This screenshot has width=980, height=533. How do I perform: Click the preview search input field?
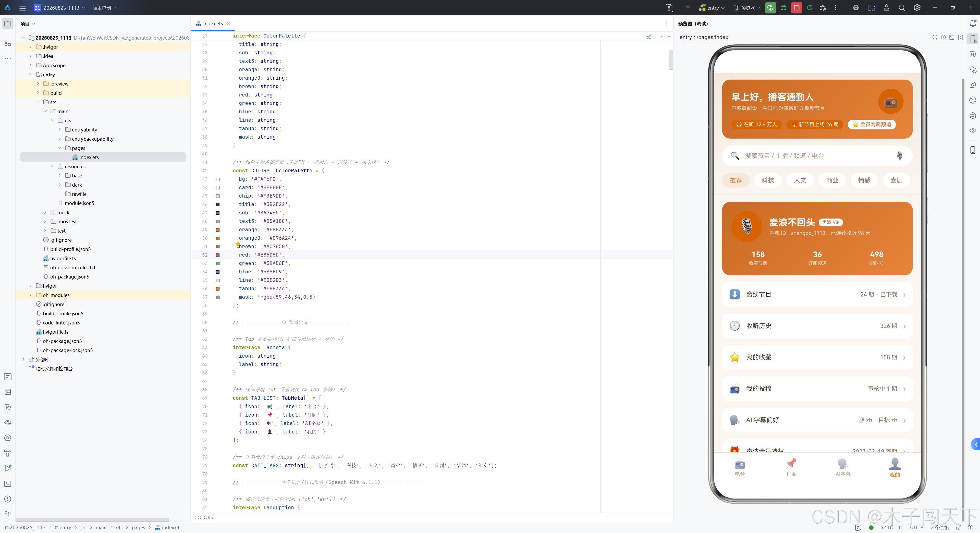pyautogui.click(x=817, y=156)
